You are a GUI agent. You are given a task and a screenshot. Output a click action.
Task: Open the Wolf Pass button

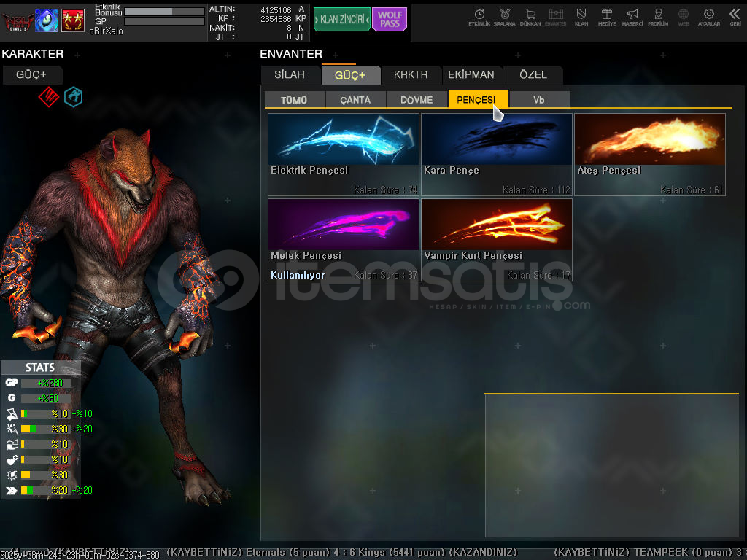point(390,20)
